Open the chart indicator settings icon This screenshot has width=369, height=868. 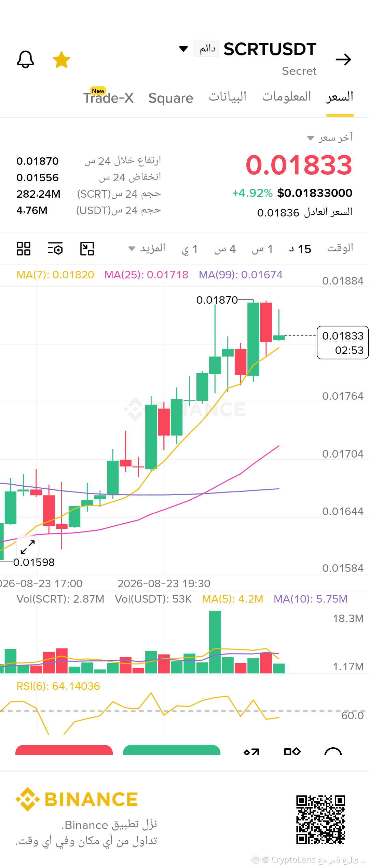[55, 249]
